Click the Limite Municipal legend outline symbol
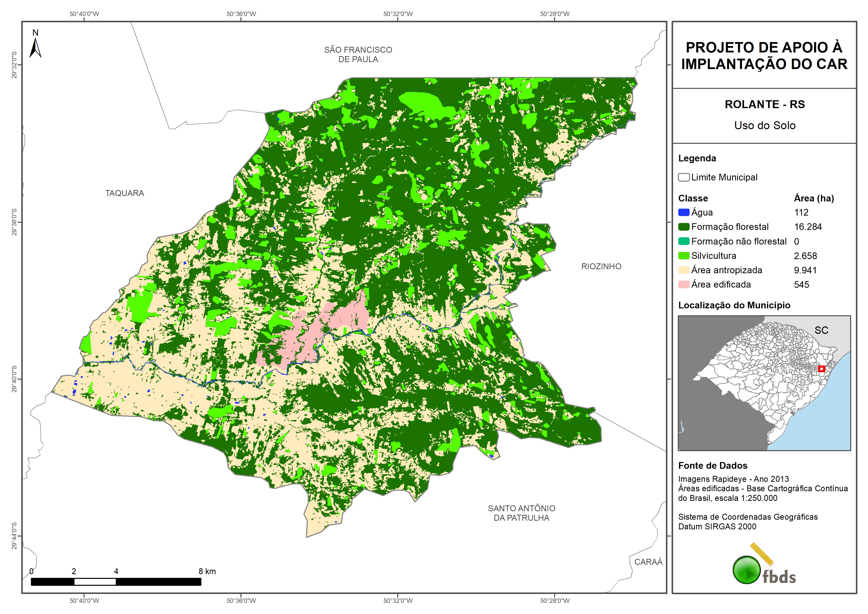 (683, 177)
